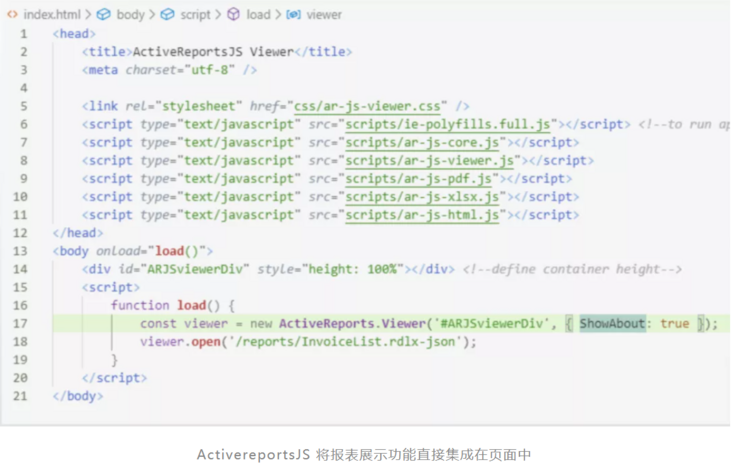Viewport: 732px width, 472px height.
Task: Select the load breadcrumb item
Action: tap(258, 14)
